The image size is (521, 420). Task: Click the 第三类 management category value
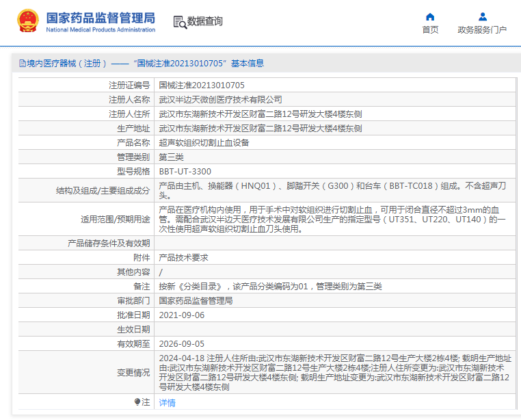(x=171, y=157)
